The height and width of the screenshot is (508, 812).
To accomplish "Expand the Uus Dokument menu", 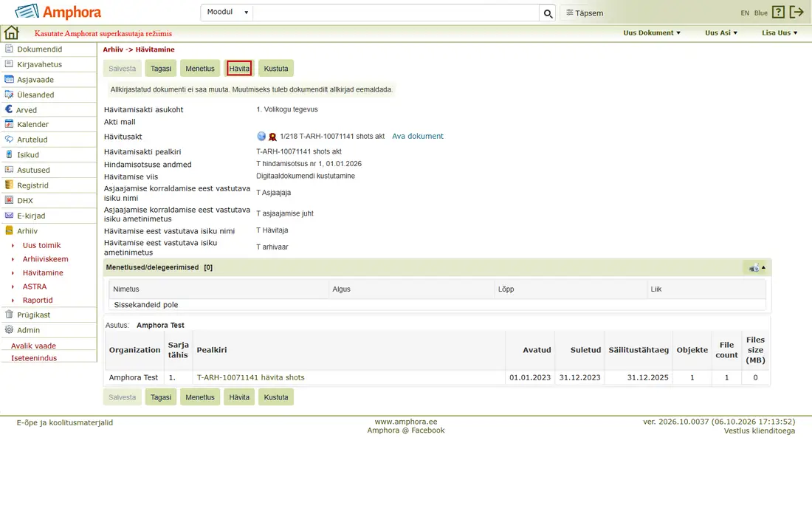I will coord(652,32).
